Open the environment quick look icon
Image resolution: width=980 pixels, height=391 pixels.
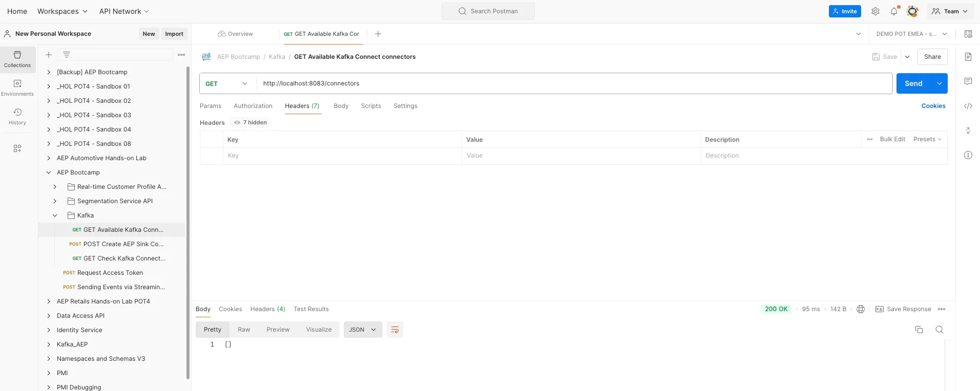tap(968, 34)
